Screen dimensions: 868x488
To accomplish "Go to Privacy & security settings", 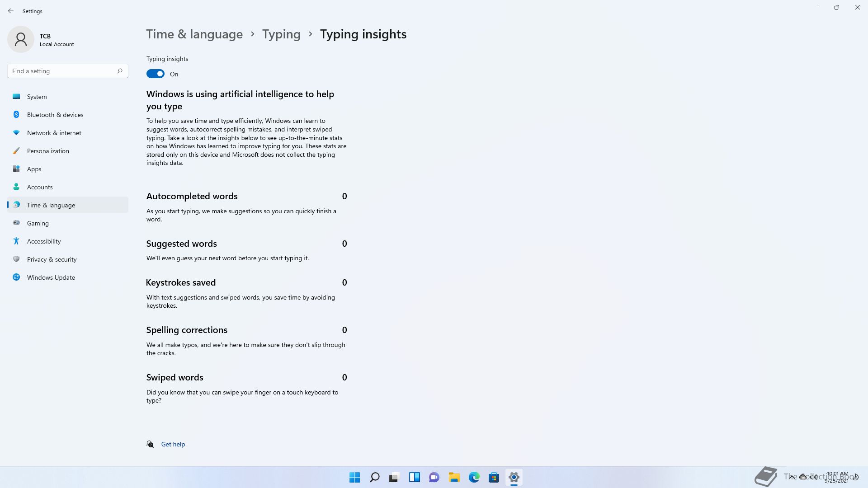I will tap(68, 259).
